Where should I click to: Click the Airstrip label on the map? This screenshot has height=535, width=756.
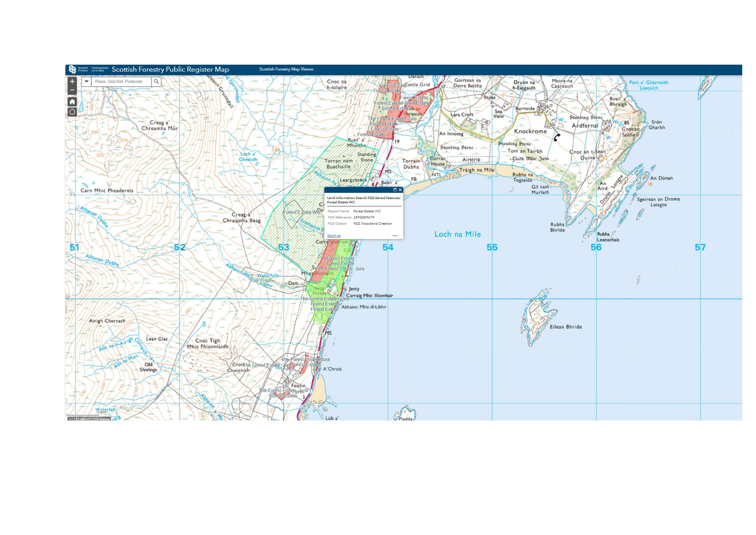pyautogui.click(x=471, y=159)
